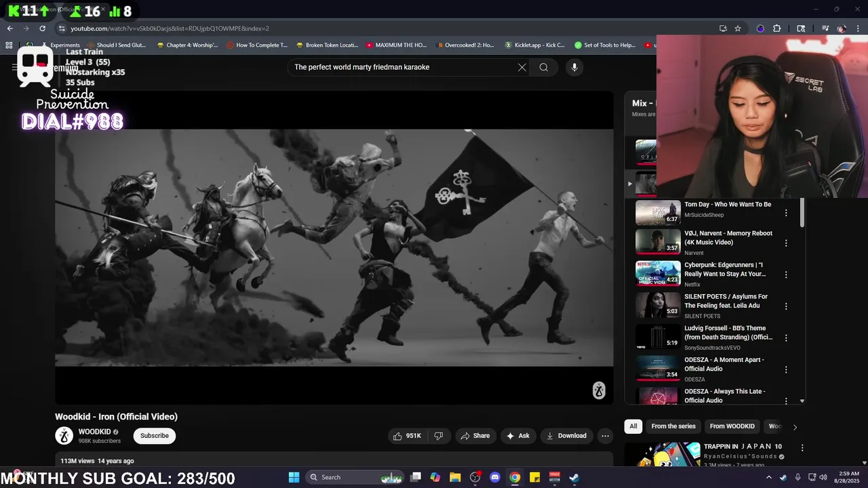Viewport: 868px width, 488px height.
Task: Click the ODESZA - Always This Late title
Action: click(x=725, y=396)
